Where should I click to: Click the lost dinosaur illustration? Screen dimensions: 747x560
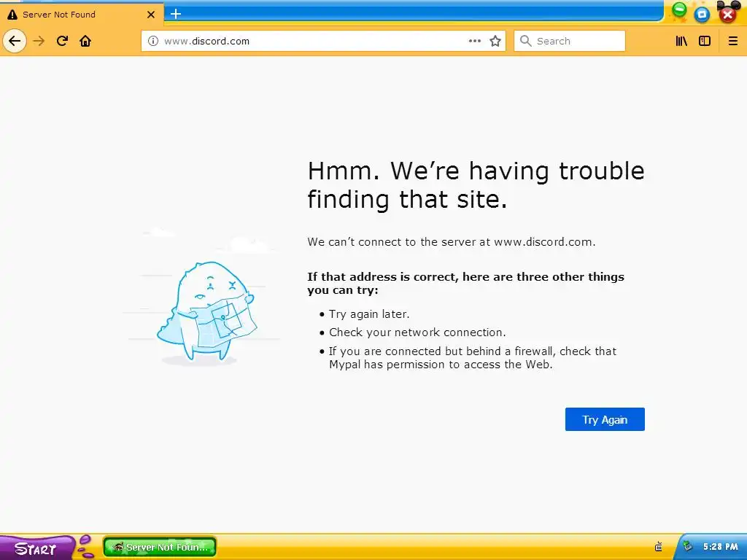206,311
